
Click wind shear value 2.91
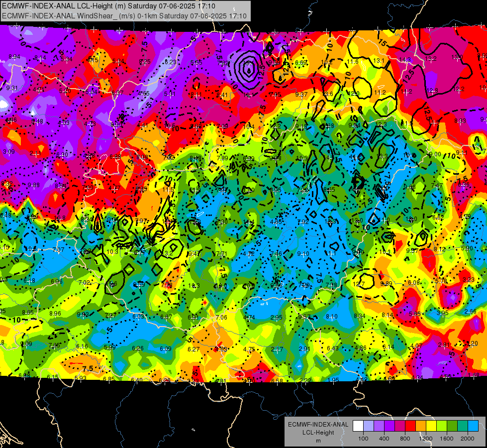coord(304,349)
